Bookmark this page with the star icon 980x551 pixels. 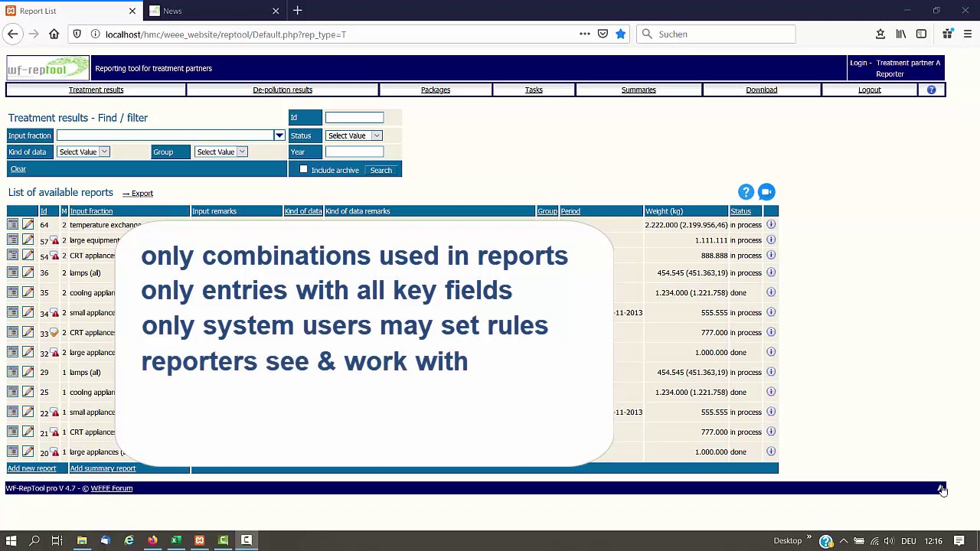(620, 34)
